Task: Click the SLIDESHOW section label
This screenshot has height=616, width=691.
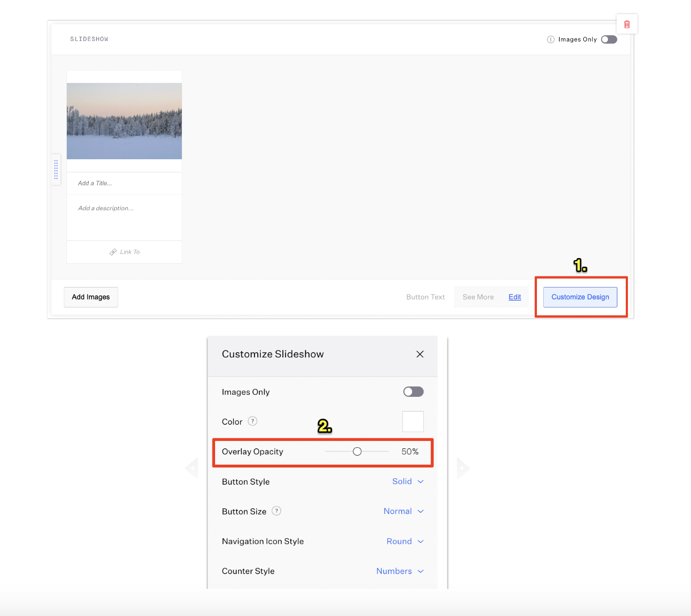Action: click(x=89, y=39)
